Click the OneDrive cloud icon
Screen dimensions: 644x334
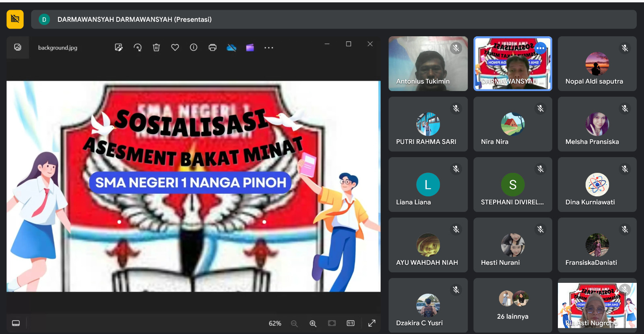231,48
